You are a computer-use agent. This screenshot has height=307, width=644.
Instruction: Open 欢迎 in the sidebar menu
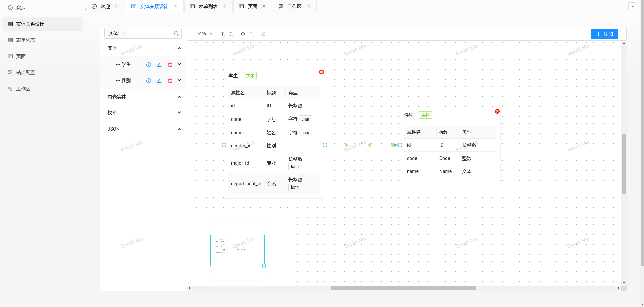43,8
